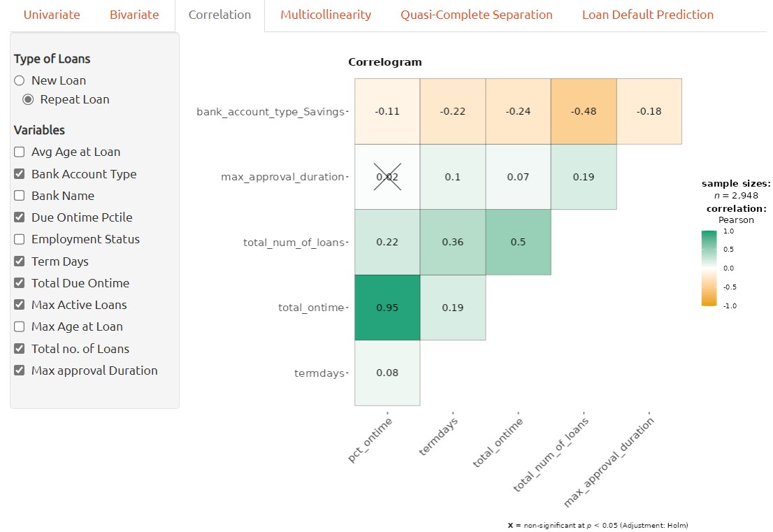Turn off the Max Active Loans checkbox
The height and width of the screenshot is (532, 773).
(20, 305)
